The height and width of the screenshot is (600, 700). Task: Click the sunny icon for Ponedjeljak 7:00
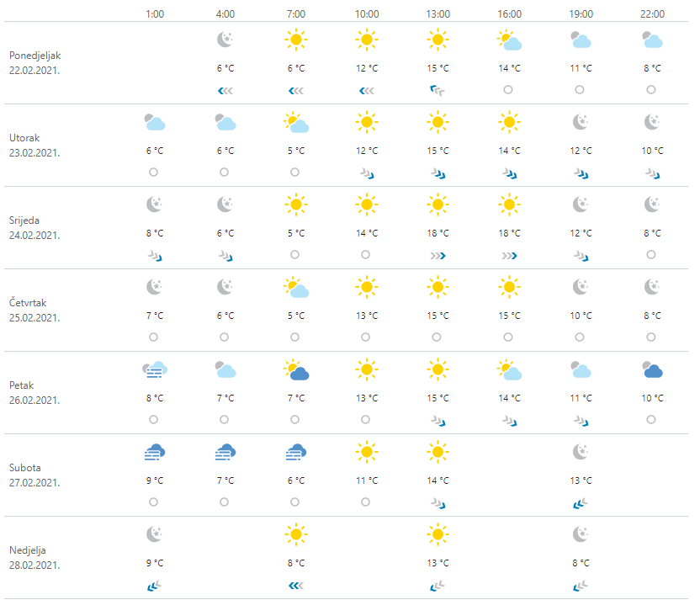click(x=294, y=40)
